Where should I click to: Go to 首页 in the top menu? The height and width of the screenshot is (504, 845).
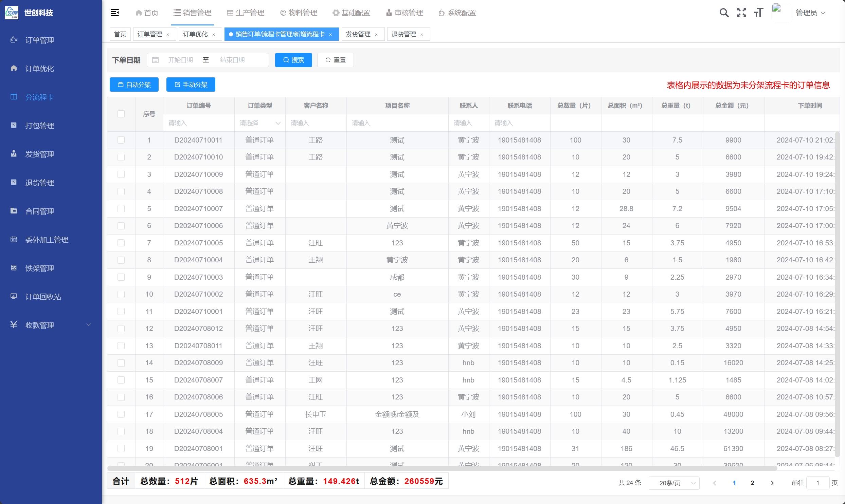tap(147, 13)
